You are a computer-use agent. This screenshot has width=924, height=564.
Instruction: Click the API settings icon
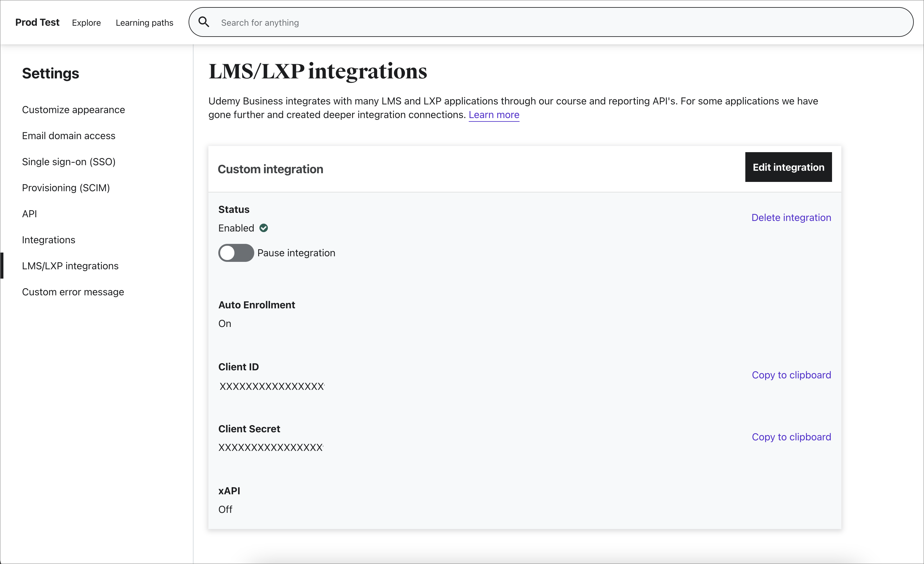[x=29, y=213]
